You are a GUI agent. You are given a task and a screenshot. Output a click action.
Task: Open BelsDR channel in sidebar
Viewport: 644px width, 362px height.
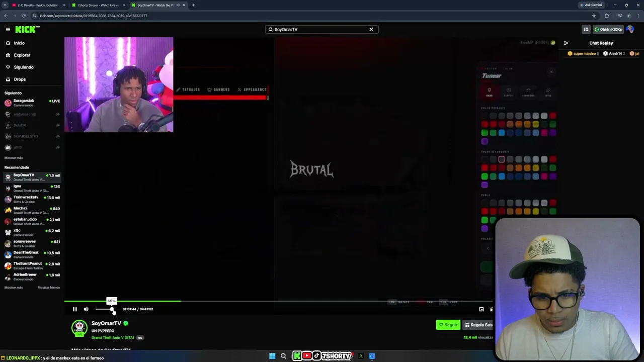32,125
